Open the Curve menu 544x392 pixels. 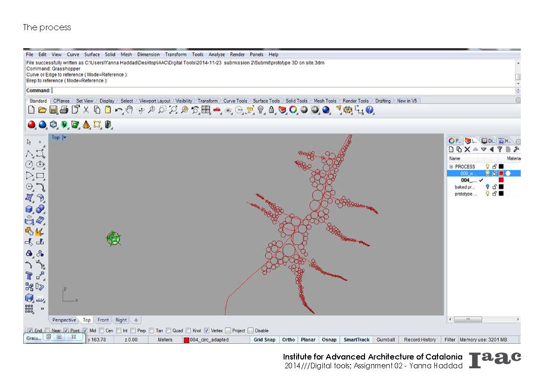pos(73,55)
